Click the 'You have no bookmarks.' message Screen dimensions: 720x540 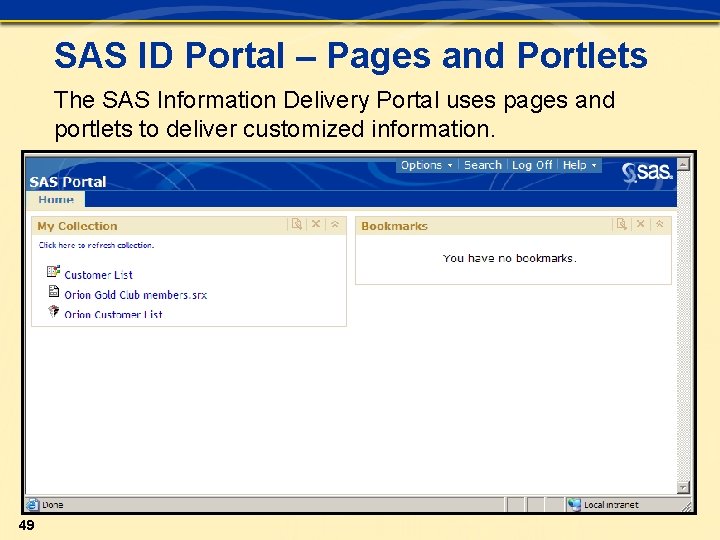509,258
